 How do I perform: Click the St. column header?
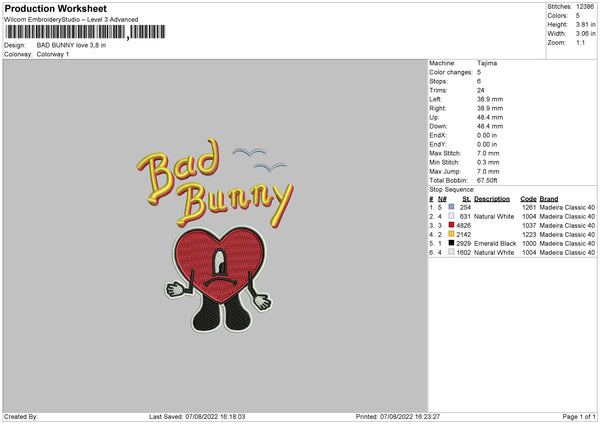(466, 199)
